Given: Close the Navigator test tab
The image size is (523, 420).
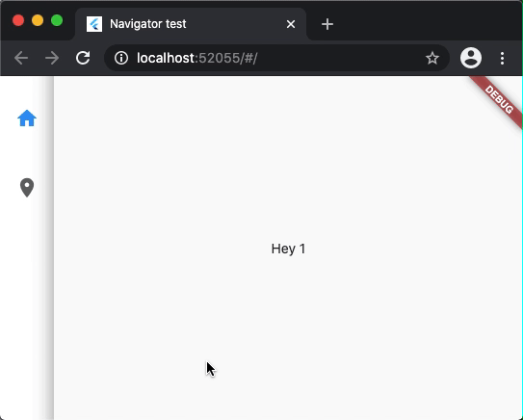Looking at the screenshot, I should click(291, 24).
